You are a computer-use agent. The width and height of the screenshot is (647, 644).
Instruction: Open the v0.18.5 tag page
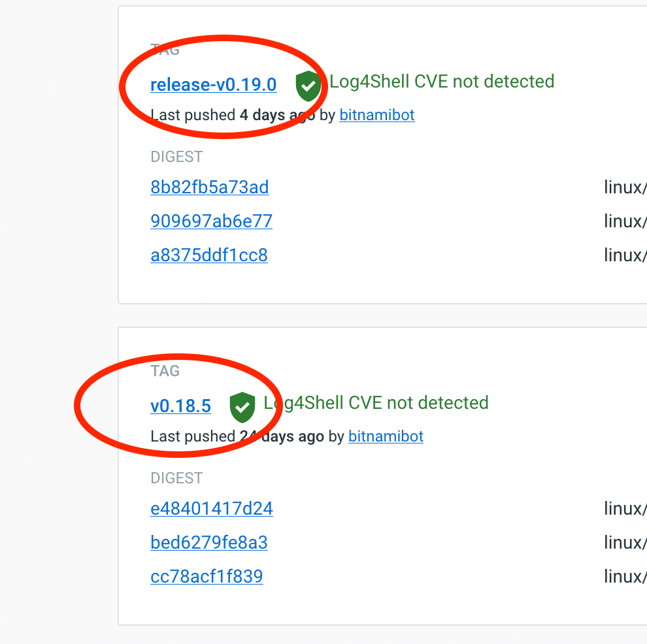click(x=180, y=405)
